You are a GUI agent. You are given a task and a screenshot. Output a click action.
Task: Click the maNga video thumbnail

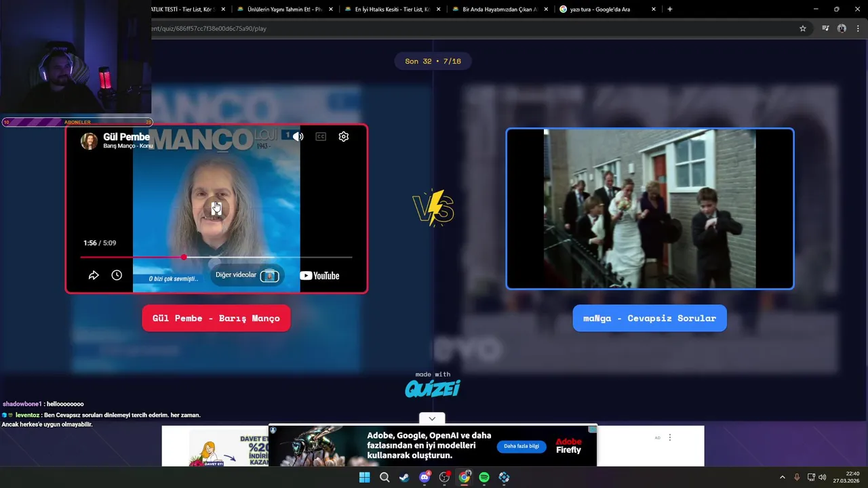click(650, 209)
